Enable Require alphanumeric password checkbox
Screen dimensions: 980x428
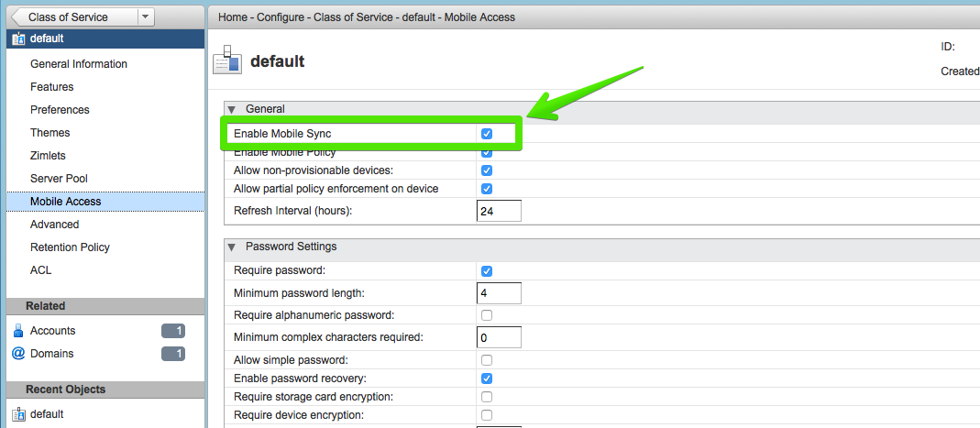(487, 315)
